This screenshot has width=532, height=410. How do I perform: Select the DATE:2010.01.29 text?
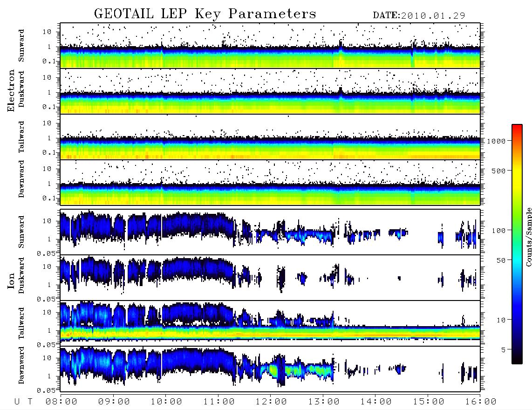[419, 16]
